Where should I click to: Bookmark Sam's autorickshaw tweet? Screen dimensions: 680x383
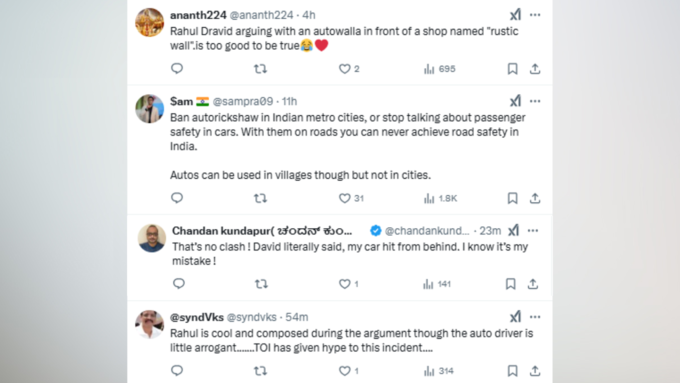tap(512, 198)
